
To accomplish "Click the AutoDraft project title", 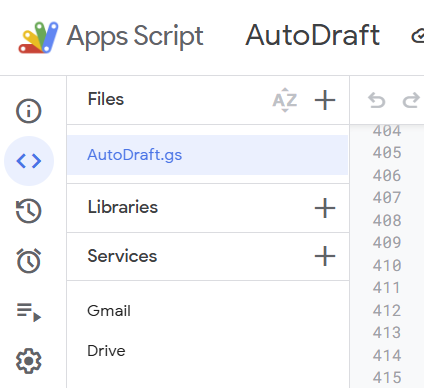I will (312, 35).
